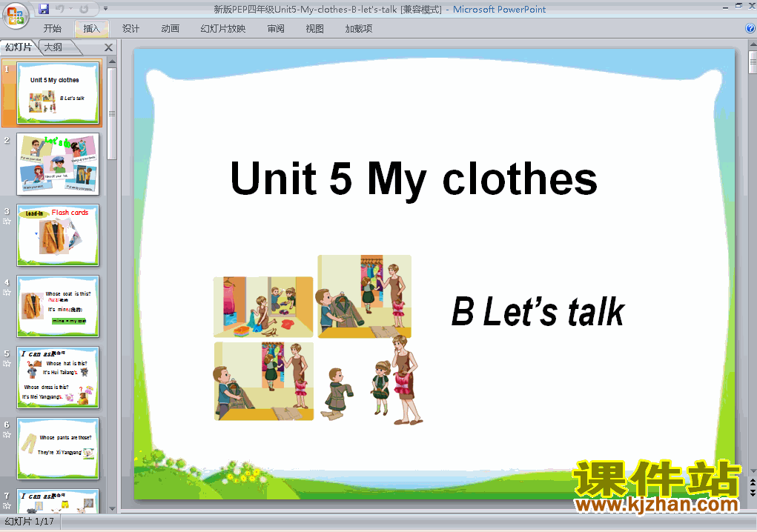Click the thumbnail pane scrollbar thumb
This screenshot has width=757, height=532.
112,113
